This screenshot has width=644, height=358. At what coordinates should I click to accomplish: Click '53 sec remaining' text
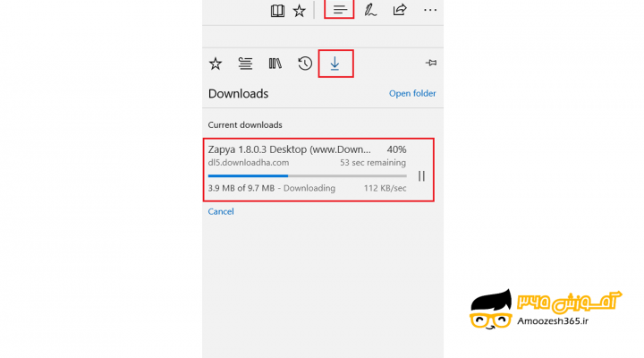[373, 163]
